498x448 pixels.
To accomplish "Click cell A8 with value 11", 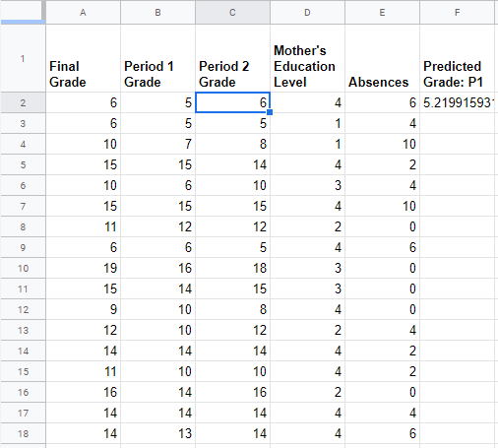I will coord(83,226).
